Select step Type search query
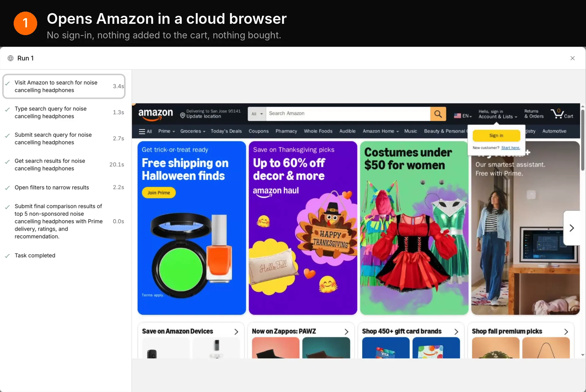The image size is (586, 392). coord(64,112)
